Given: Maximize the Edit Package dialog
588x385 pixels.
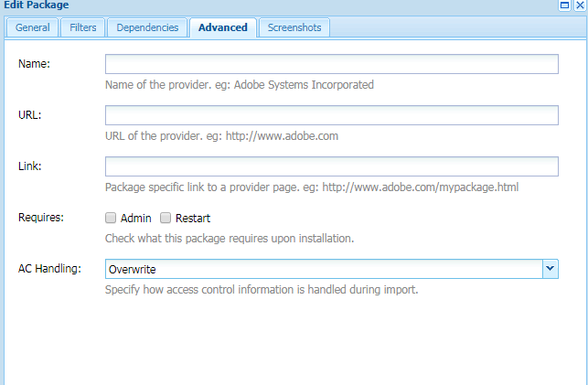Looking at the screenshot, I should 567,5.
